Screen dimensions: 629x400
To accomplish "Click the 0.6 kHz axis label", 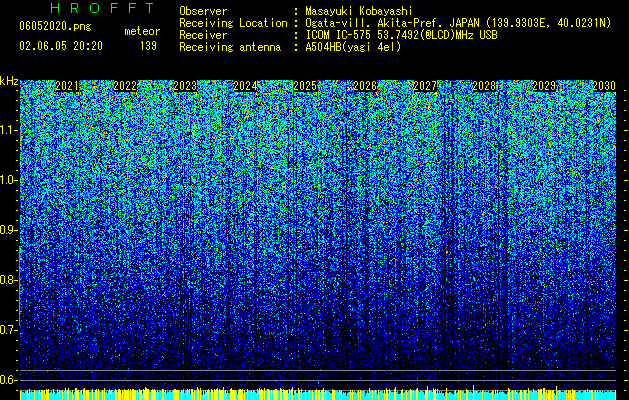I will (9, 380).
